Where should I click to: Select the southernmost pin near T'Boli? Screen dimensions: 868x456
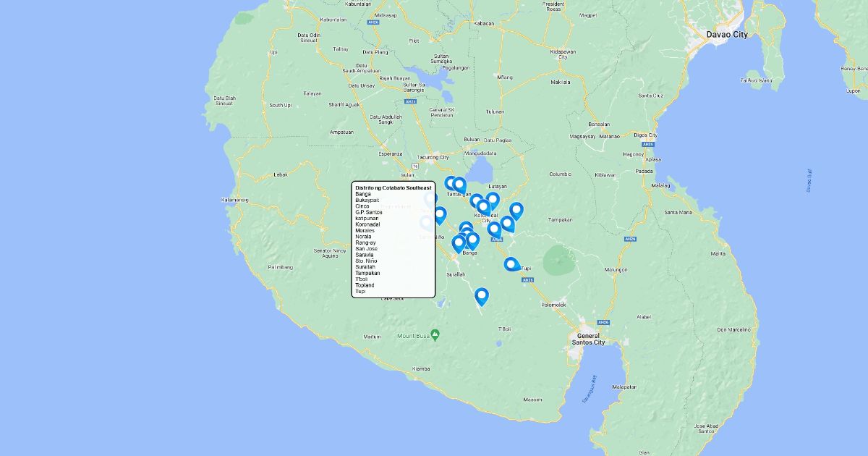[x=481, y=296]
